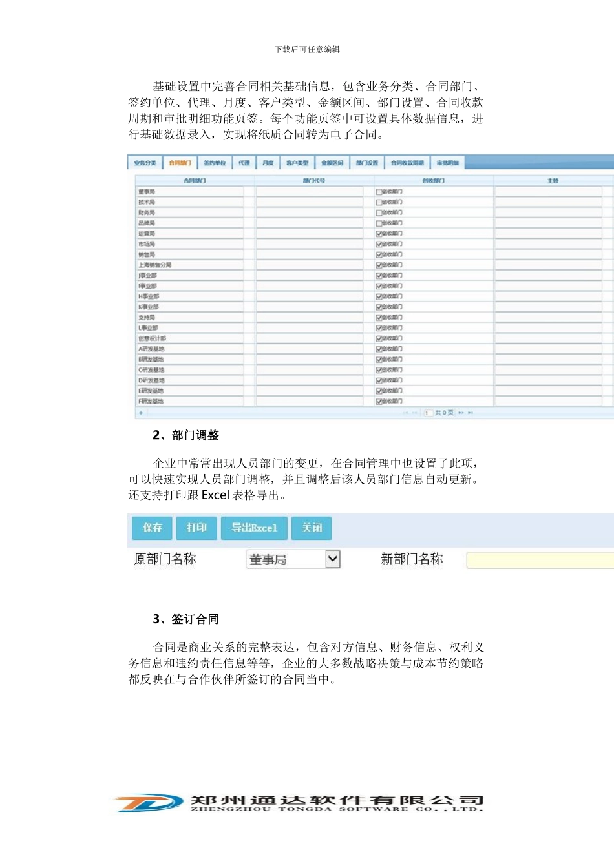Open the 客户类型 tab

297,163
